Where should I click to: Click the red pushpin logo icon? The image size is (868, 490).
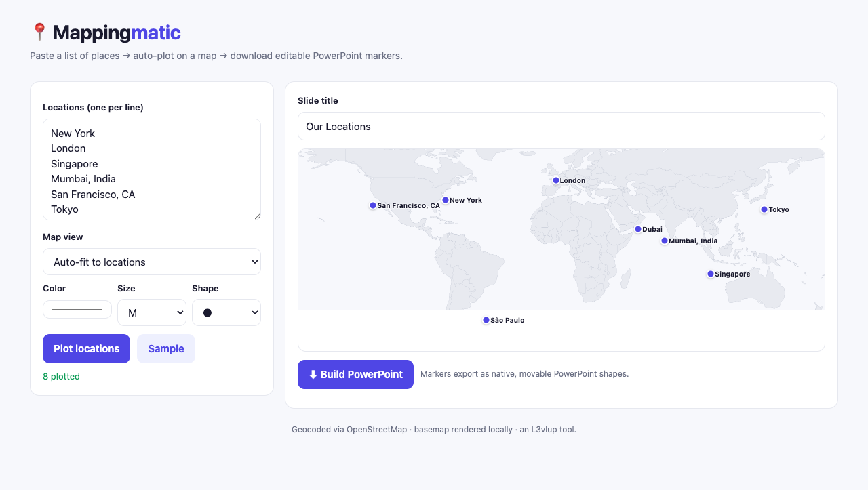[x=39, y=32]
